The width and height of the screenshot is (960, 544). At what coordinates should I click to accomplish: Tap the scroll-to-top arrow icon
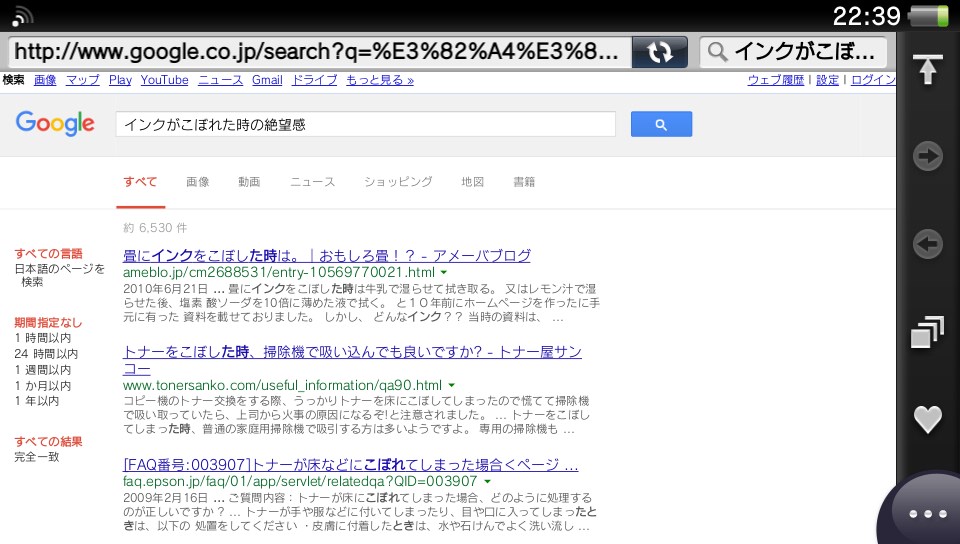coord(928,69)
